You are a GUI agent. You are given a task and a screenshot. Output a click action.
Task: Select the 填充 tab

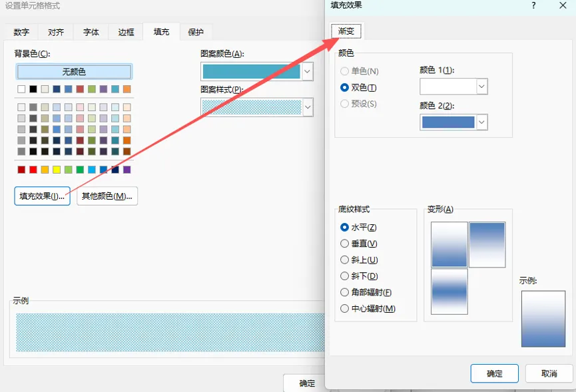click(x=161, y=32)
